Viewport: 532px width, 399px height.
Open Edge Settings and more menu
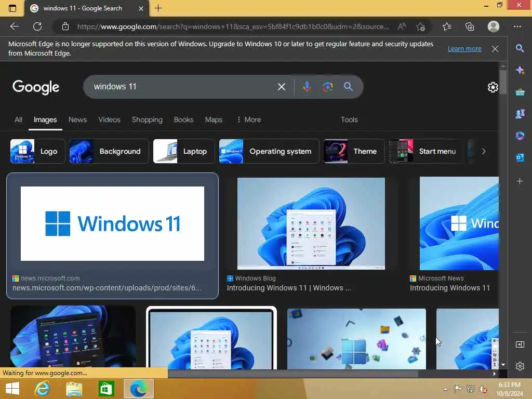point(517,26)
